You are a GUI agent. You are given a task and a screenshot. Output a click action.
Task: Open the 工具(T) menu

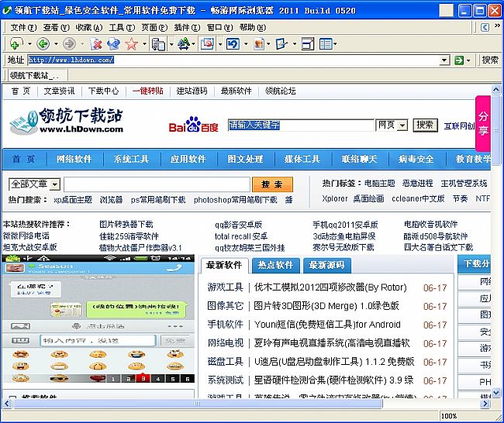[x=122, y=28]
